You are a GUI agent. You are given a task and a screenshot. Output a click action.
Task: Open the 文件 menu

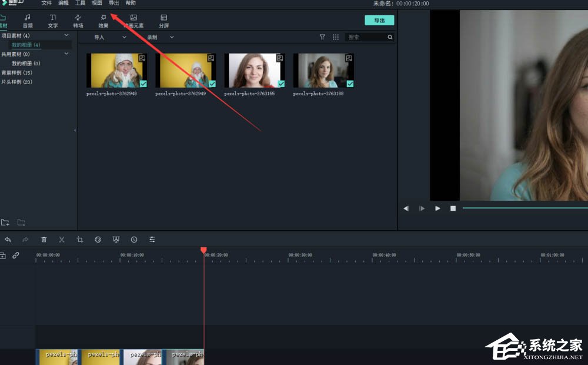click(46, 3)
